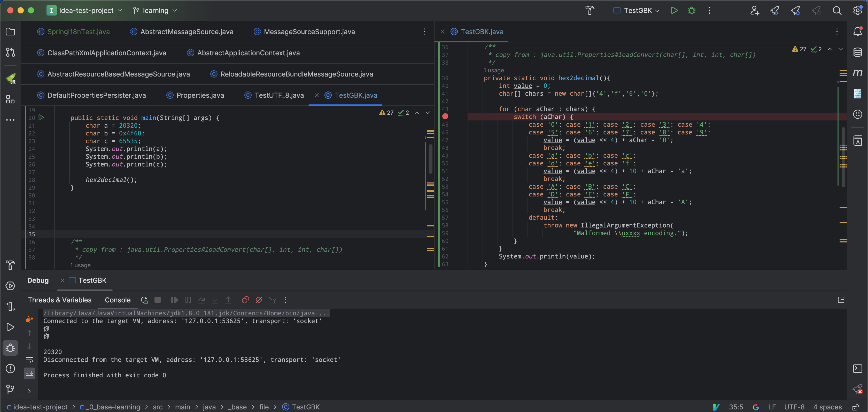
Task: Open Maven tool window icon
Action: 857,72
